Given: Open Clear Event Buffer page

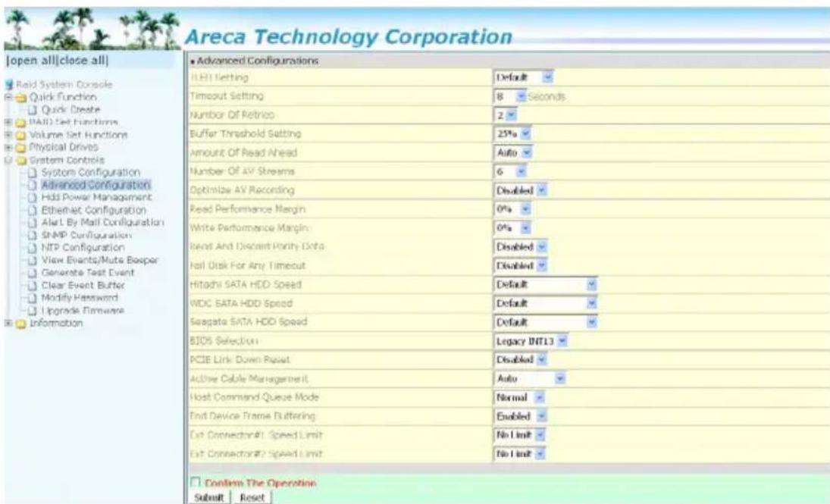Looking at the screenshot, I should coord(83,286).
